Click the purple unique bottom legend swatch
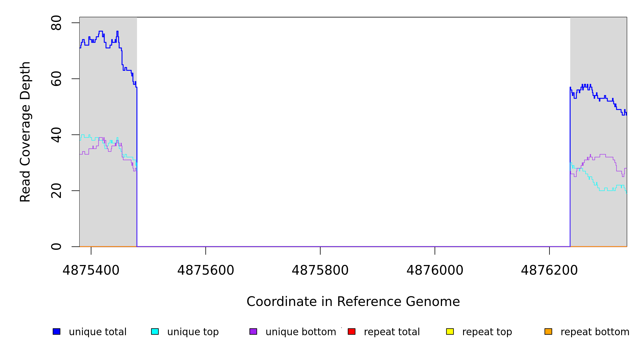The height and width of the screenshot is (351, 644). [253, 331]
